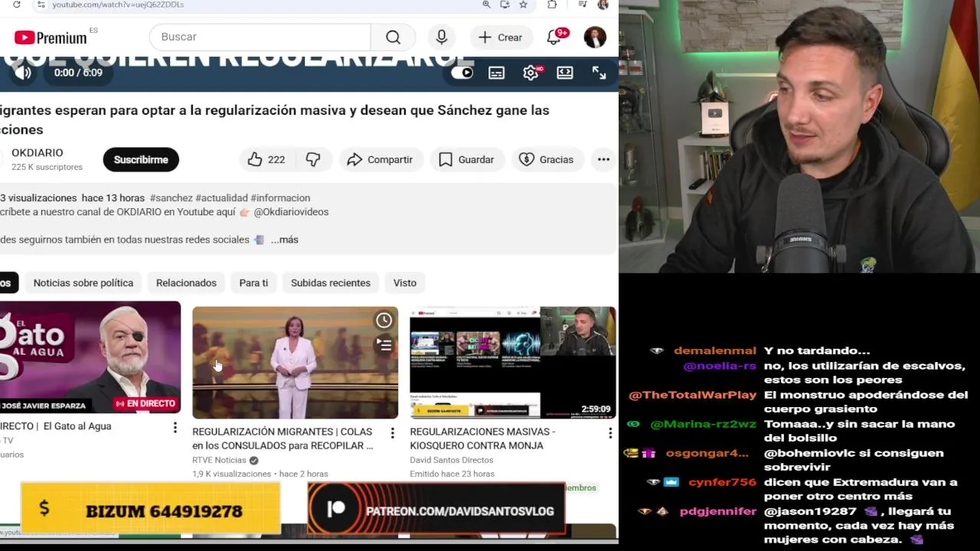This screenshot has width=980, height=551.
Task: Select the Subidas recientes chip
Action: (x=331, y=283)
